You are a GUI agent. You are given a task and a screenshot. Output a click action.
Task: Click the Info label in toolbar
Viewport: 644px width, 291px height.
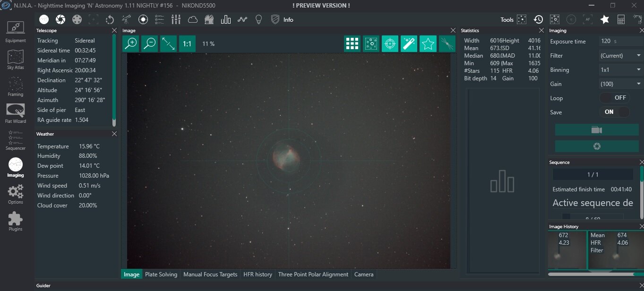(x=288, y=20)
